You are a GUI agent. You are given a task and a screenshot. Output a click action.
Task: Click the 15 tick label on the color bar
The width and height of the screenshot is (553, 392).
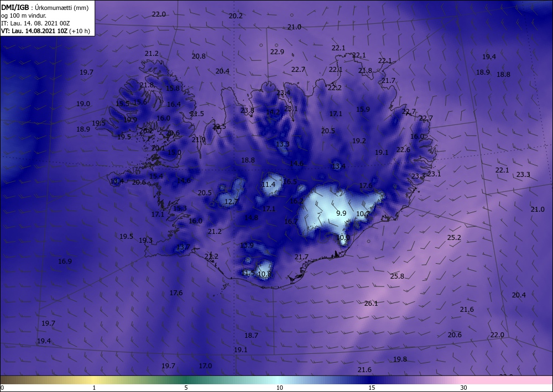[372, 388]
